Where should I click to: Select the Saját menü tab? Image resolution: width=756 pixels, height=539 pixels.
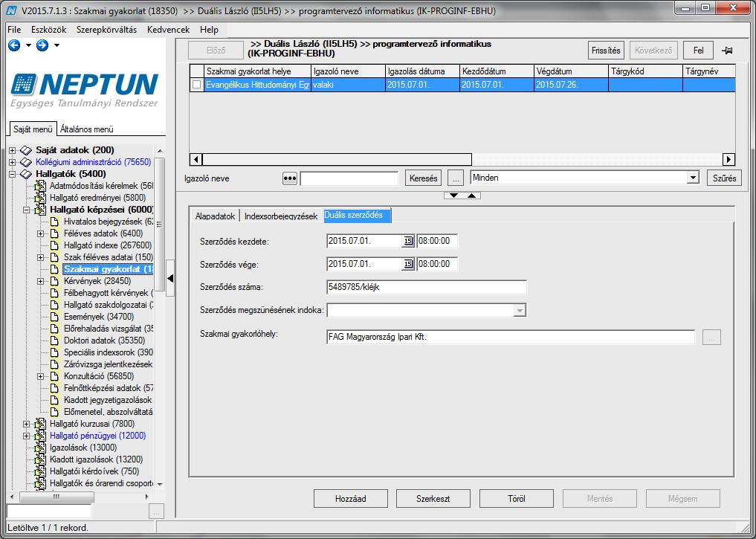33,129
